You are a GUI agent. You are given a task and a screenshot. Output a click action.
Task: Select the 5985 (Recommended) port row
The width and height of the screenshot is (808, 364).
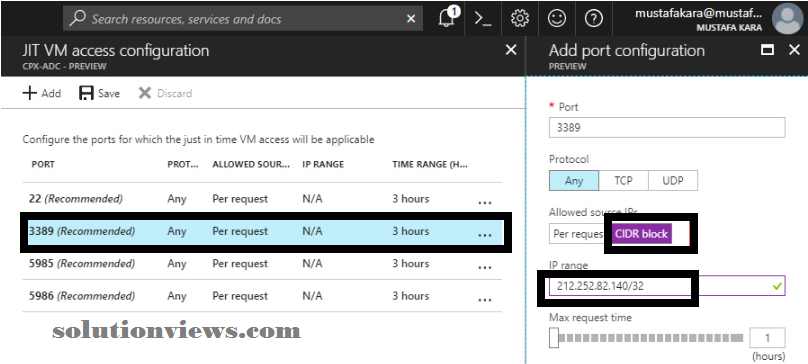coord(262,263)
